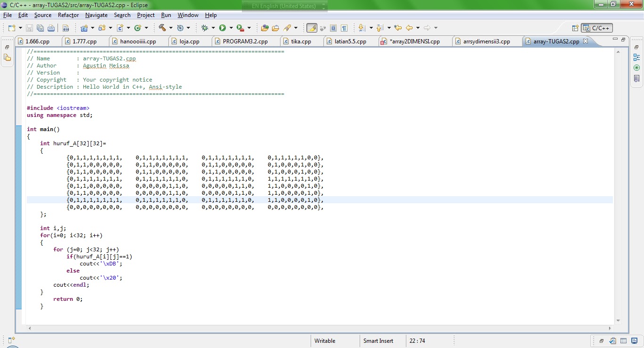Close the array-TUGAS2.cpp tab
The width and height of the screenshot is (644, 348).
click(x=586, y=41)
